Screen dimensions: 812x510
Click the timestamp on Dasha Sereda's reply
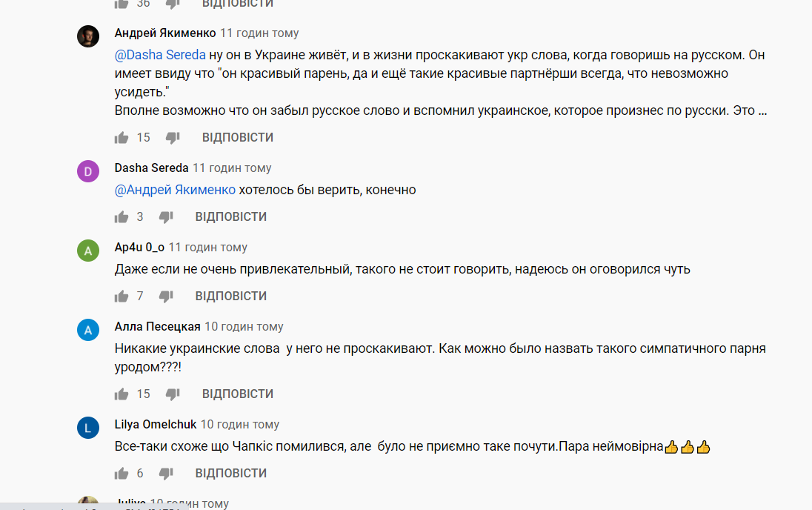click(x=231, y=168)
